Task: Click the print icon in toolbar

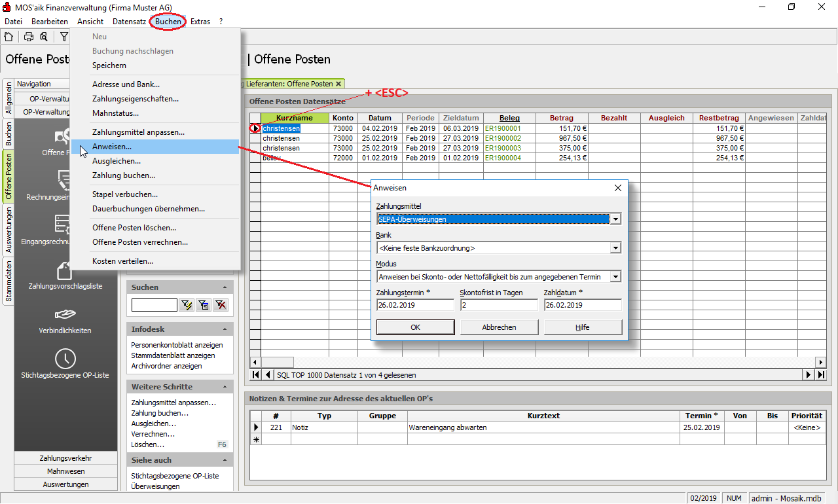Action: pos(29,37)
